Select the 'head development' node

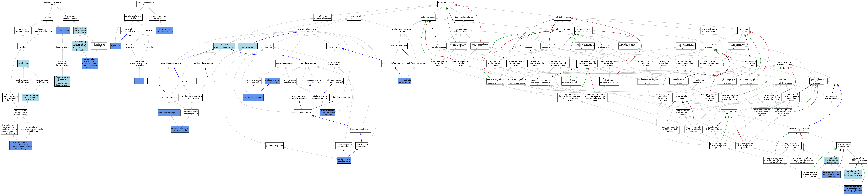[x=342, y=97]
